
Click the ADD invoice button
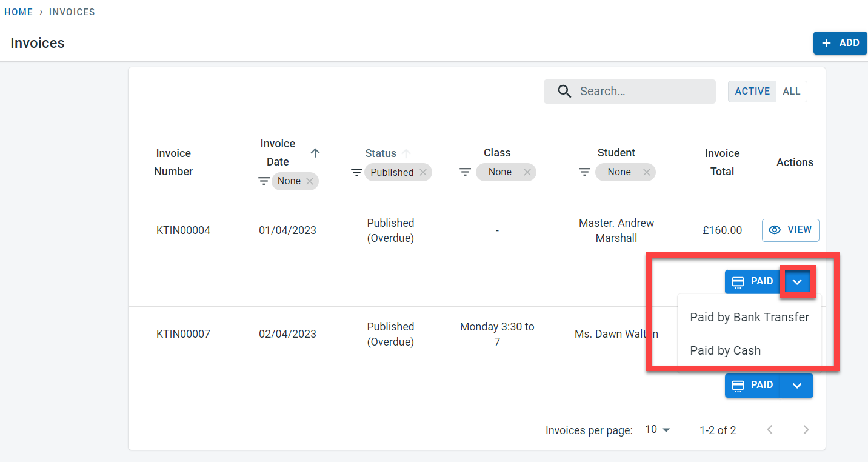[840, 43]
